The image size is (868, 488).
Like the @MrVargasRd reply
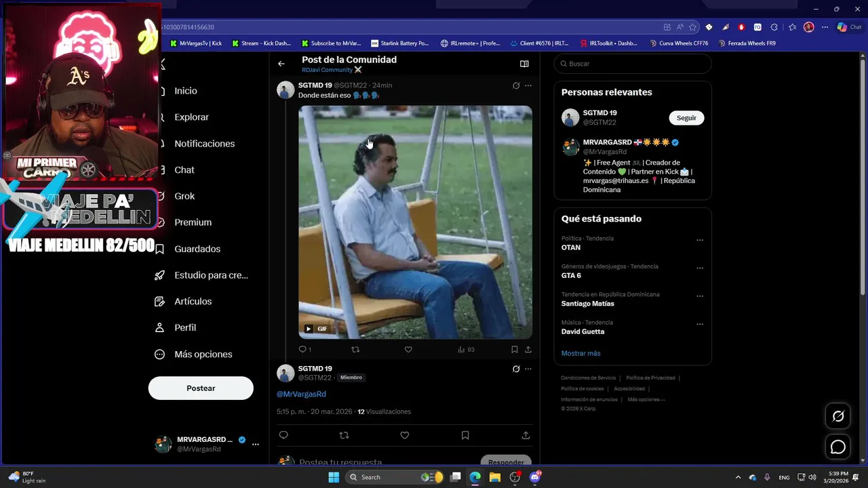pyautogui.click(x=405, y=435)
